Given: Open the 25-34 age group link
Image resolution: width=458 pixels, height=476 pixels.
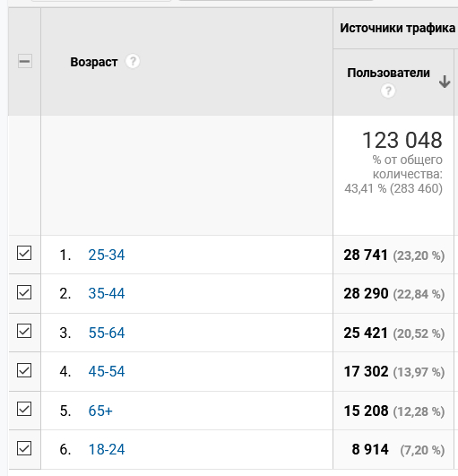Looking at the screenshot, I should [x=107, y=255].
